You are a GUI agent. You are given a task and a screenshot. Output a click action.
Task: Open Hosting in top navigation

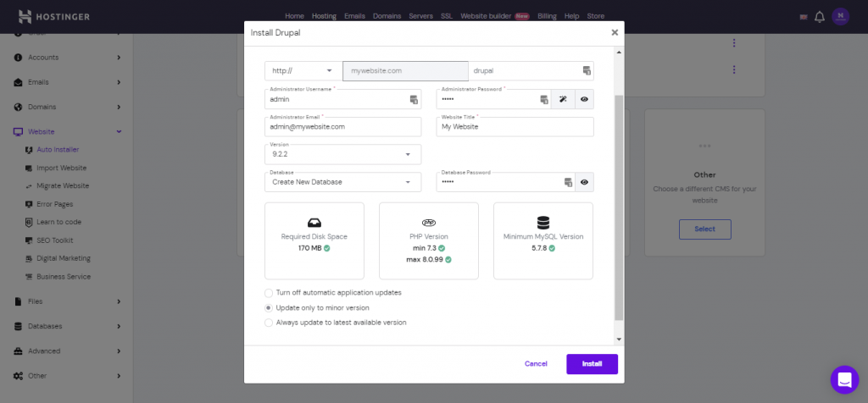[x=324, y=16]
